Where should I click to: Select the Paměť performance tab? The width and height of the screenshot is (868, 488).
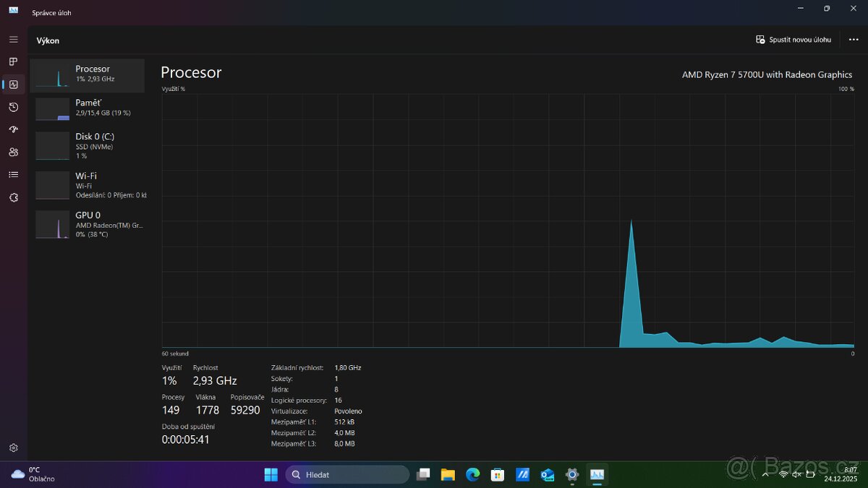click(x=87, y=107)
